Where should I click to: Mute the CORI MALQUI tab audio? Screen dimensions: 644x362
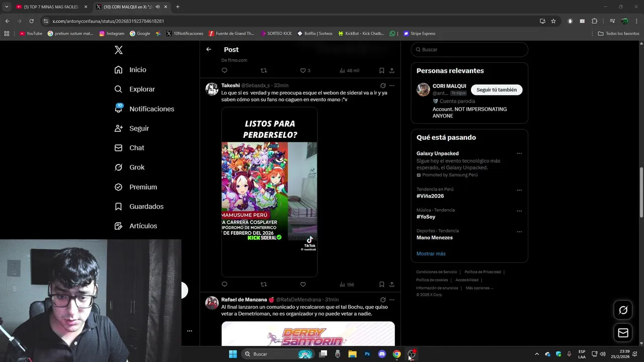click(157, 7)
